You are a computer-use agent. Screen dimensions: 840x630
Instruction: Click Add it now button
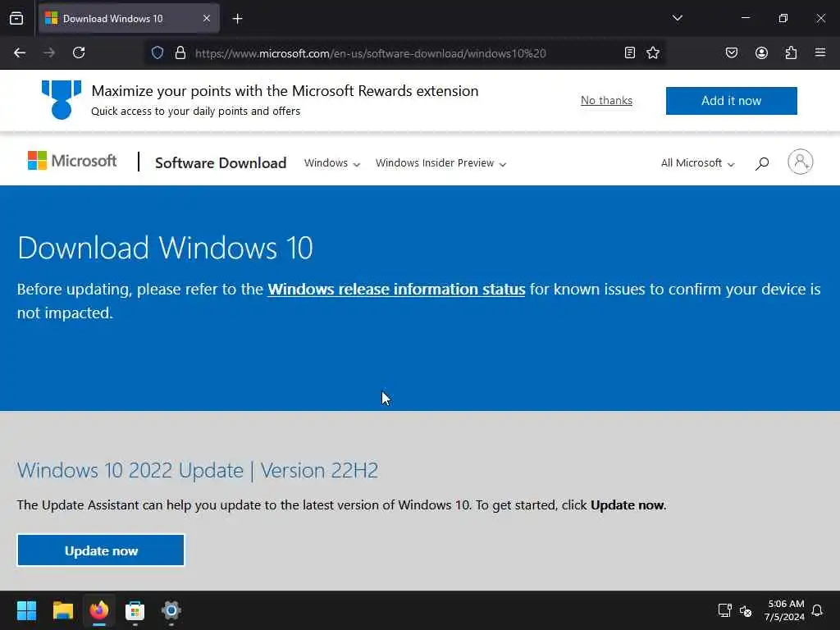(731, 101)
